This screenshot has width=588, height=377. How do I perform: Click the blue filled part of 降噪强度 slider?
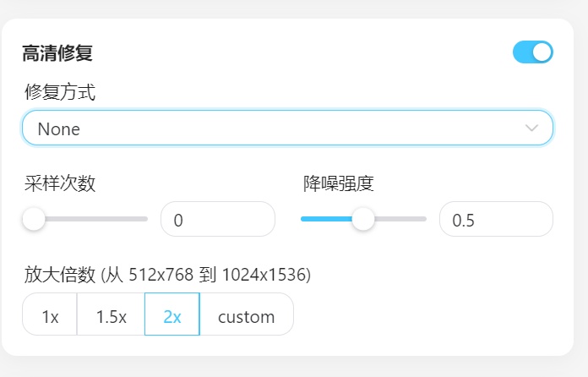pos(326,219)
